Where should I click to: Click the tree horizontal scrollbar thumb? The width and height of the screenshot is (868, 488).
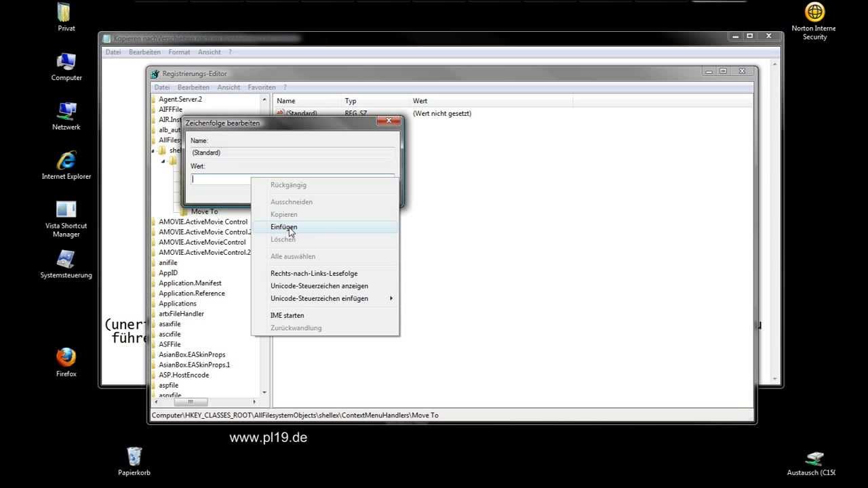point(192,402)
